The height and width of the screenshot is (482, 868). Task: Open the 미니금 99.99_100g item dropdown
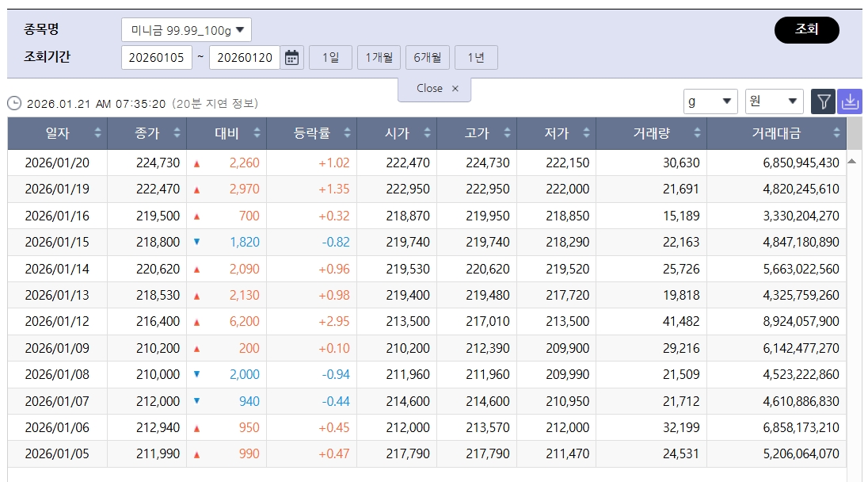coord(187,30)
